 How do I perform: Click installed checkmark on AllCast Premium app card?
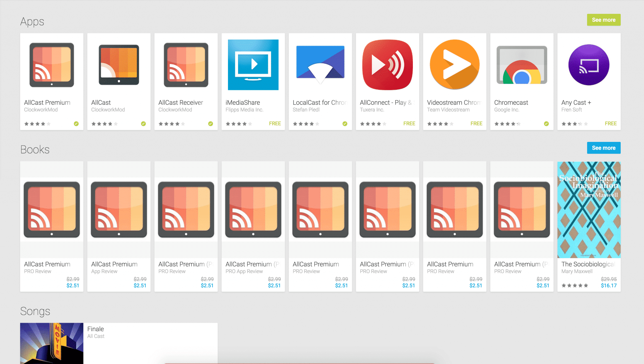(76, 124)
